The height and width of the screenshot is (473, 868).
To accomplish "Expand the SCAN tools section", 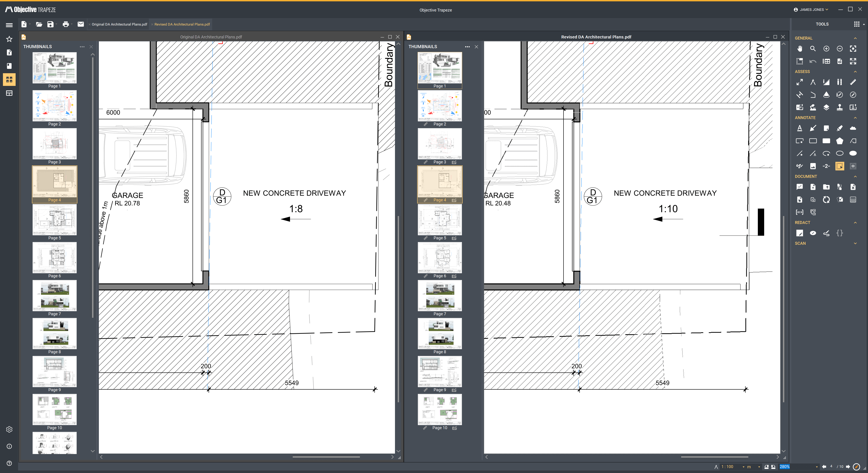I will (855, 243).
